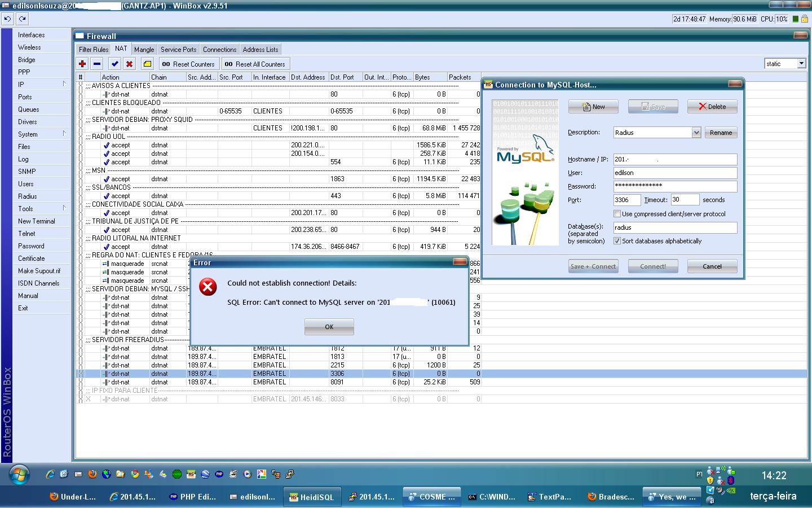Click the undo arrow icon in WinBox
The height and width of the screenshot is (508, 812).
[7, 19]
